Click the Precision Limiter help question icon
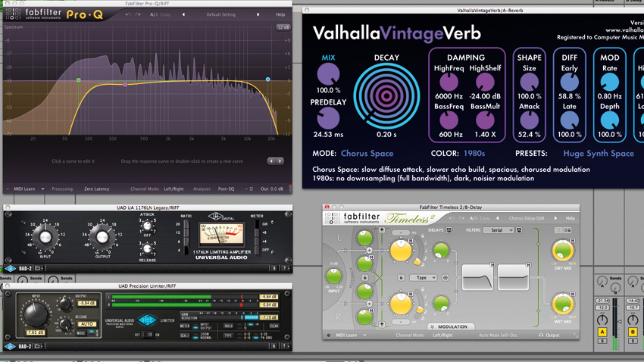 285,346
